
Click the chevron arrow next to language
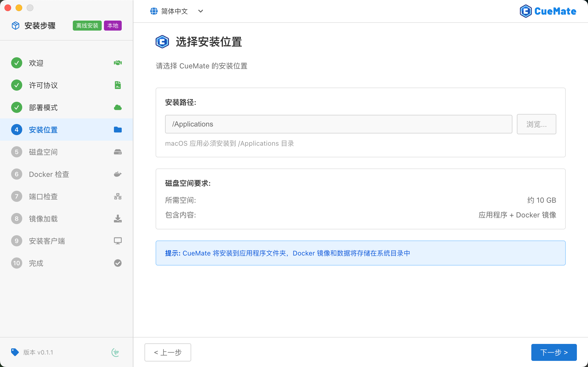pos(200,11)
